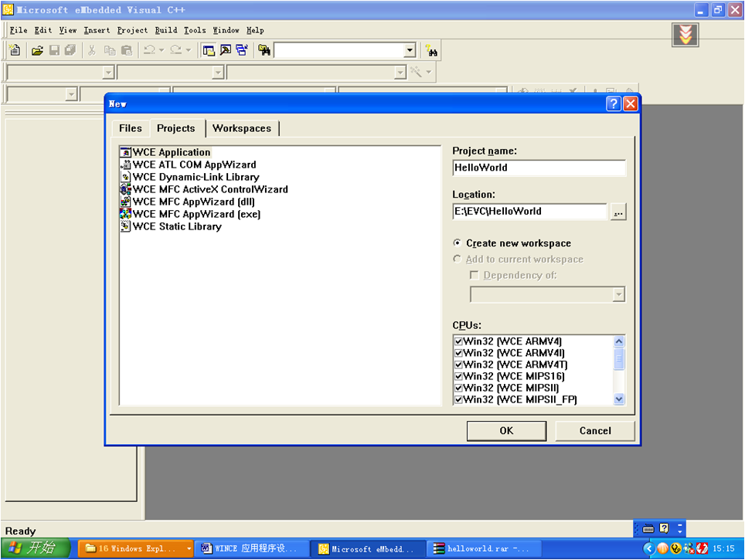Open the Workspaces tab
This screenshot has height=560, width=745.
click(x=242, y=128)
